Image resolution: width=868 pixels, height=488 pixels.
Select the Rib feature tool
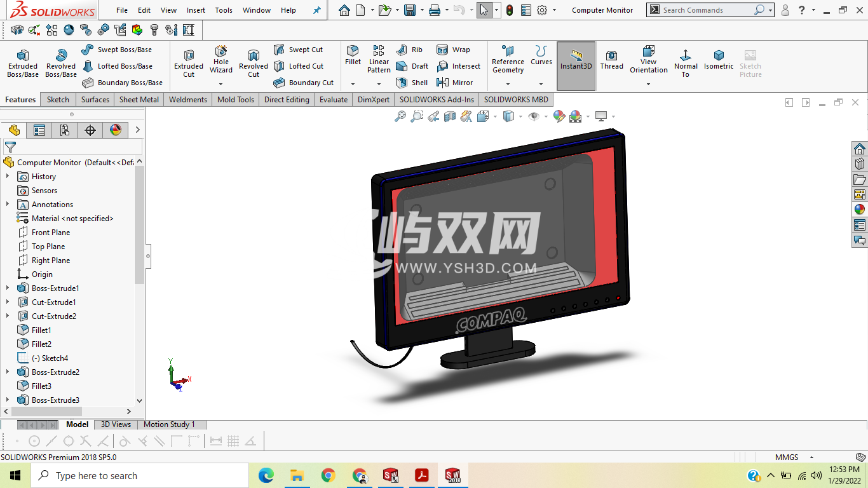coord(409,50)
